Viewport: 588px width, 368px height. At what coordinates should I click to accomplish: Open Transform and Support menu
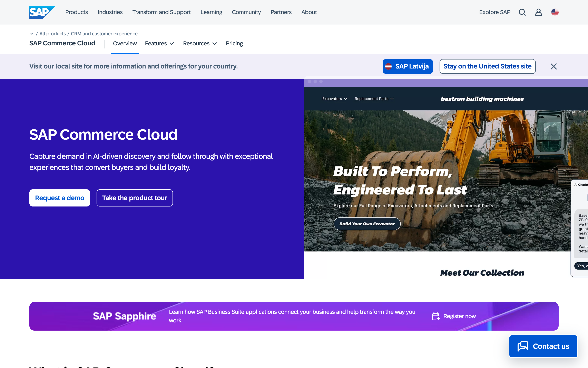161,12
